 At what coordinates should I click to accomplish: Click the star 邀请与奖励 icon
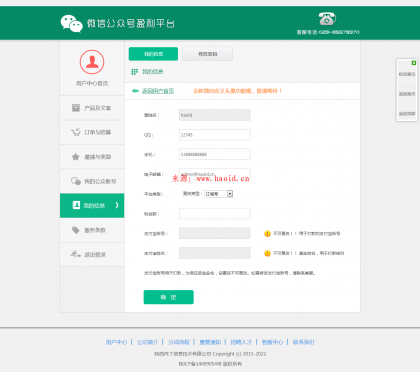(x=76, y=157)
